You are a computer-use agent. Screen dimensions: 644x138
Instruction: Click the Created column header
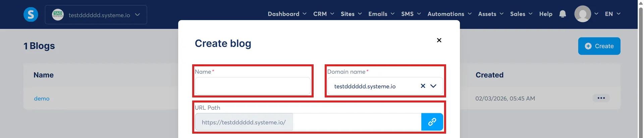click(x=489, y=75)
